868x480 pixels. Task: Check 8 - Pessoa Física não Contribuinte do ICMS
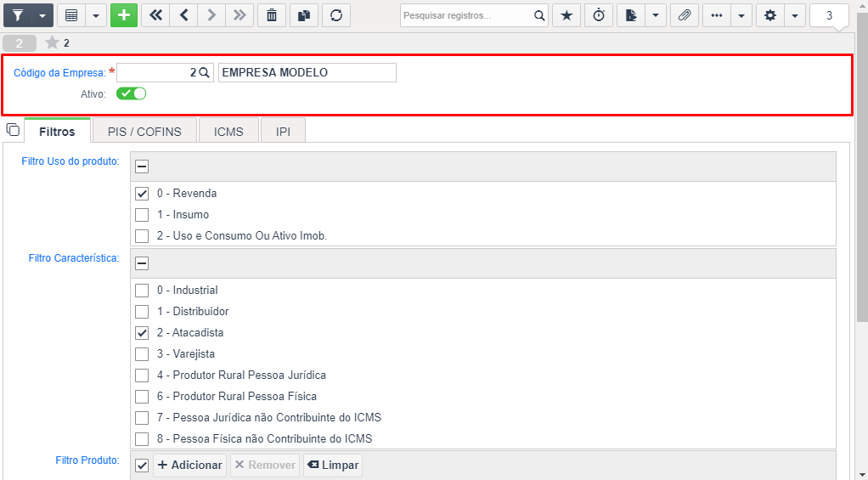coord(142,439)
